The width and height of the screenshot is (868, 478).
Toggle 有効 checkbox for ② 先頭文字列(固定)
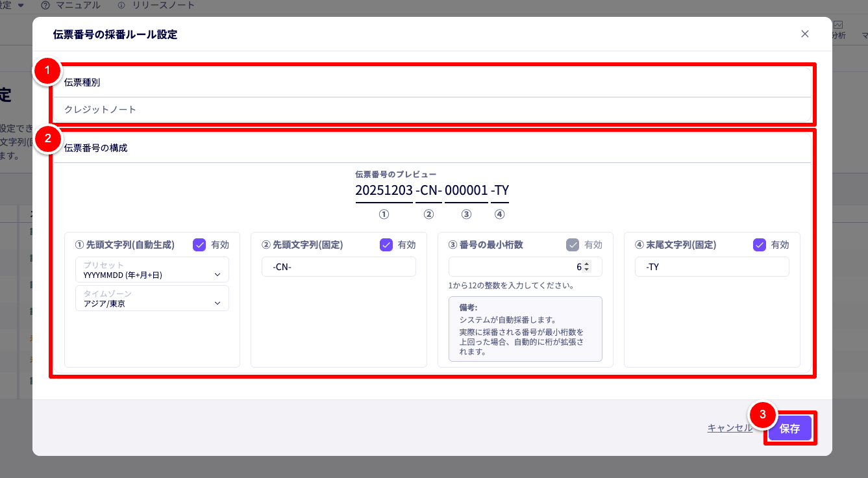click(x=386, y=245)
